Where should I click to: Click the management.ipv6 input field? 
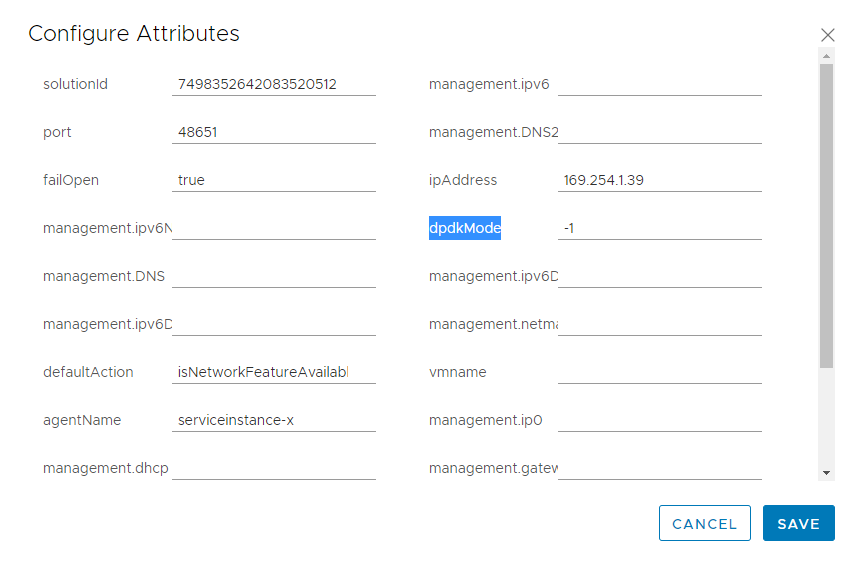659,84
